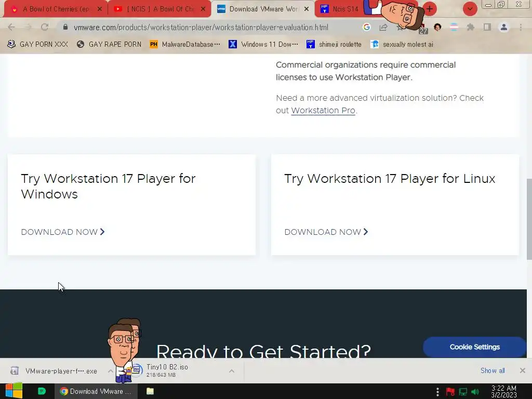Toggle the browser side panel icon
This screenshot has height=399, width=532.
click(x=487, y=27)
